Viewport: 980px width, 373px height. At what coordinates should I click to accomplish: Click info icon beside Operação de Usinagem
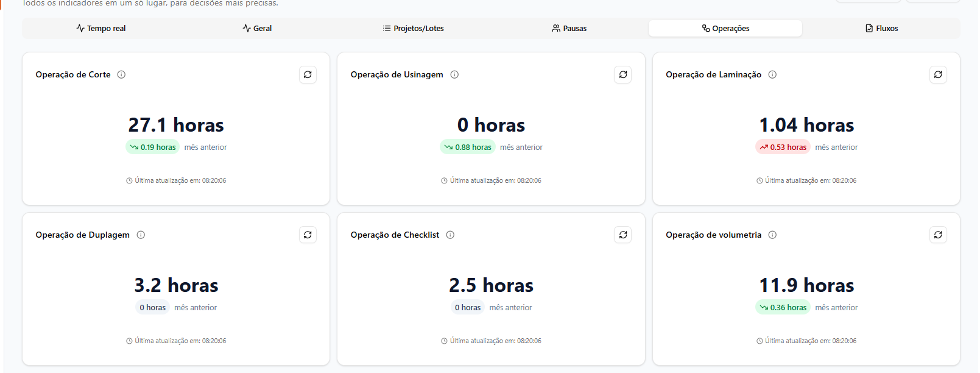click(x=454, y=74)
